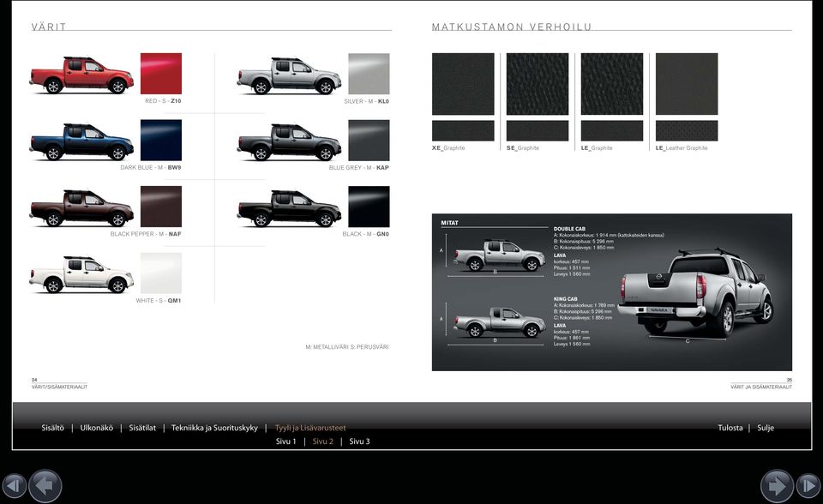The height and width of the screenshot is (504, 823).
Task: Click the previous page left arrow
Action: [x=45, y=486]
